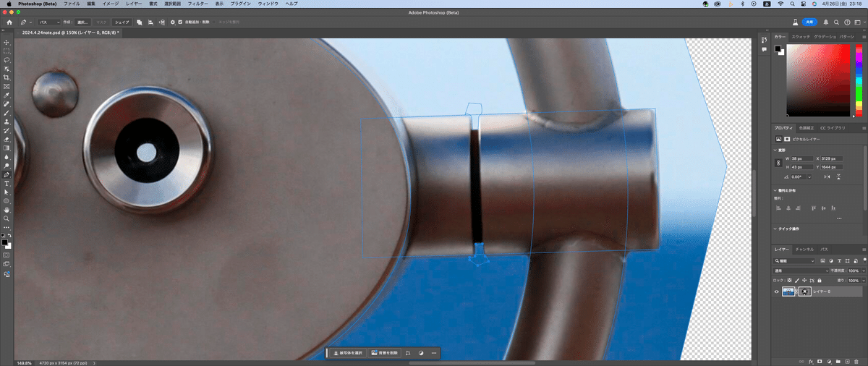Screen dimensions: 868x366
Task: Click the W width input field
Action: click(x=802, y=158)
